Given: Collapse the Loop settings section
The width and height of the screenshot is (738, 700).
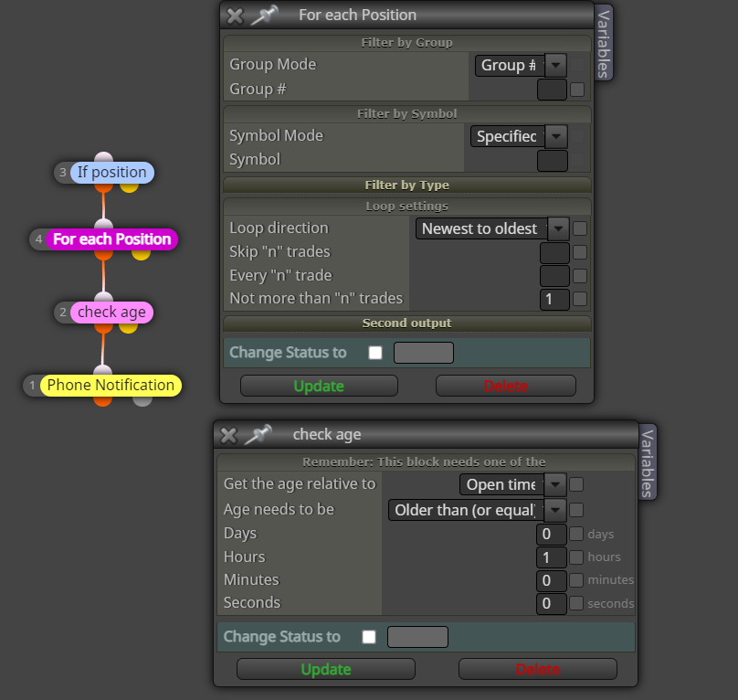Looking at the screenshot, I should pyautogui.click(x=407, y=207).
